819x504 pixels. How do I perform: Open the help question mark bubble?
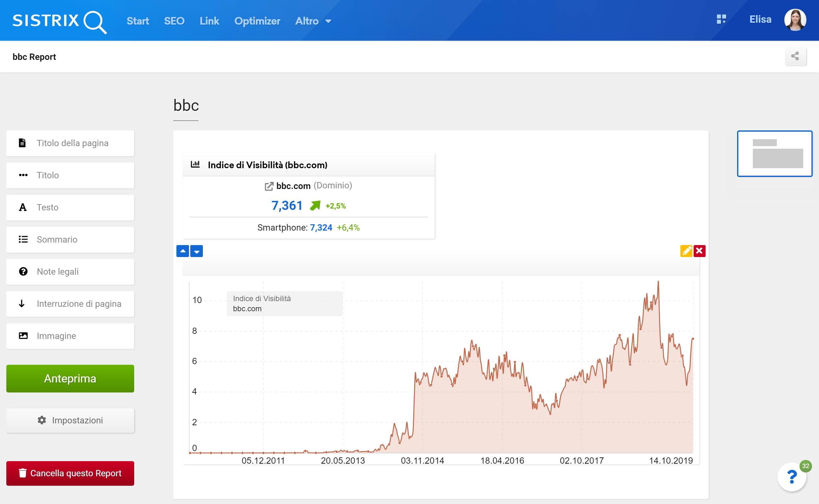tap(792, 477)
